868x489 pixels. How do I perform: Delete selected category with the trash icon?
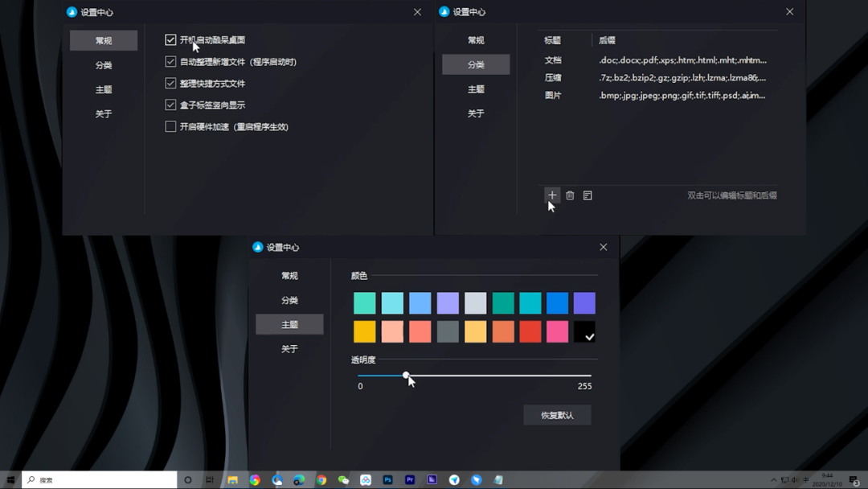tap(570, 195)
